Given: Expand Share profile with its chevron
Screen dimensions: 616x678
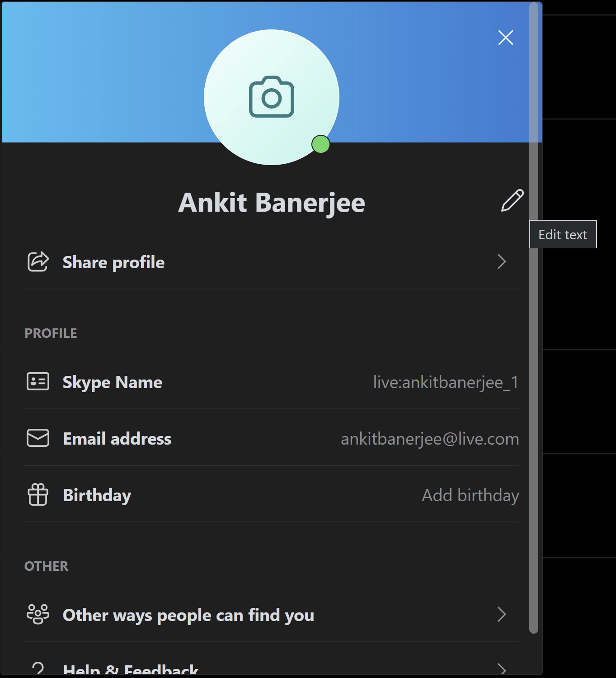Looking at the screenshot, I should [x=501, y=261].
